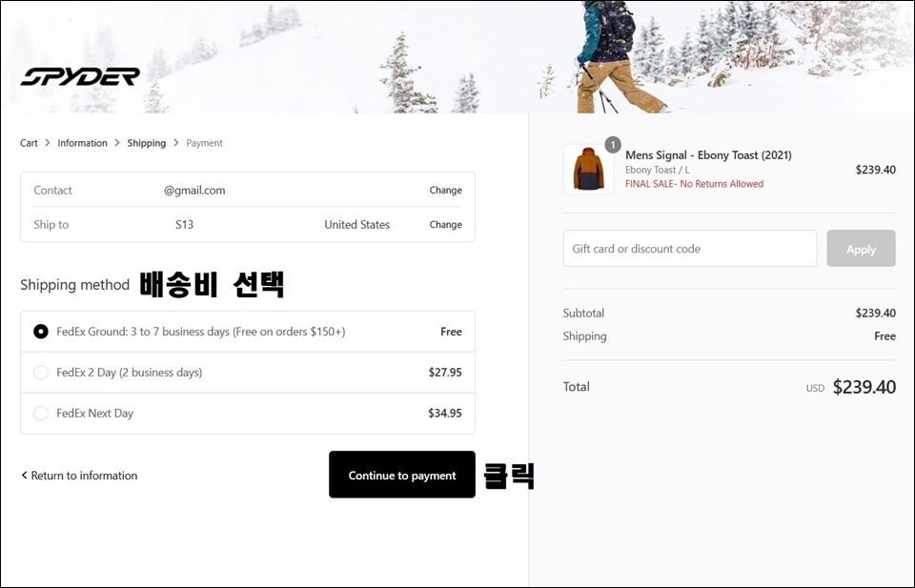Select the $34.95 FedEx Next Day price
This screenshot has height=588, width=915.
445,413
